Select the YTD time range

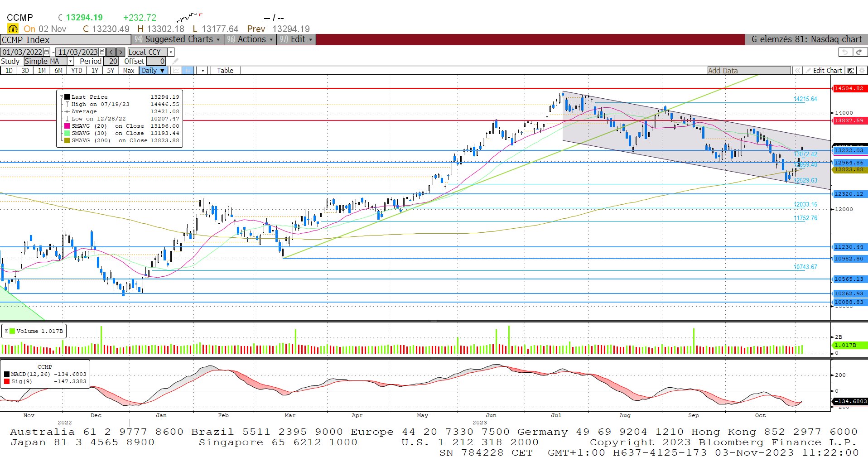click(x=77, y=71)
